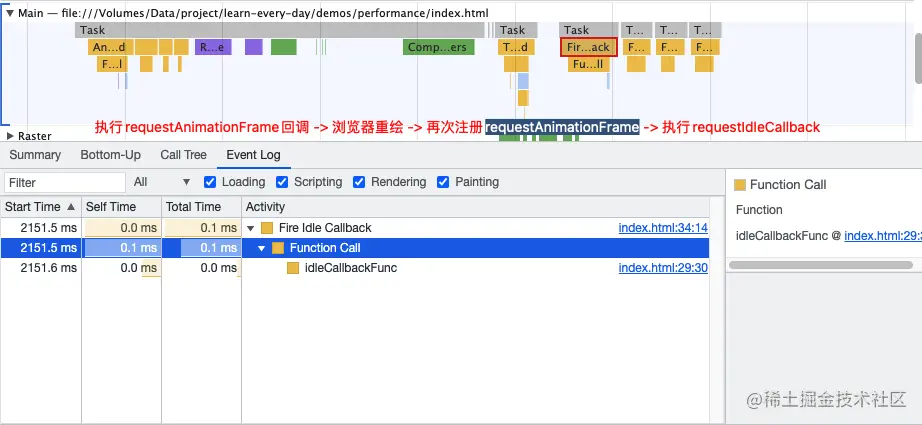
Task: Select the Task bar above Fir...ack
Action: click(x=589, y=30)
